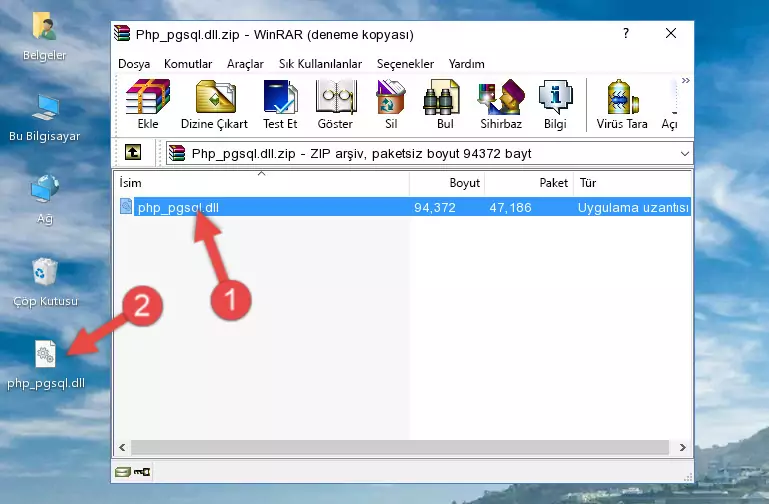Click the horizontal scrollbar left arrow
769x504 pixels.
click(122, 447)
